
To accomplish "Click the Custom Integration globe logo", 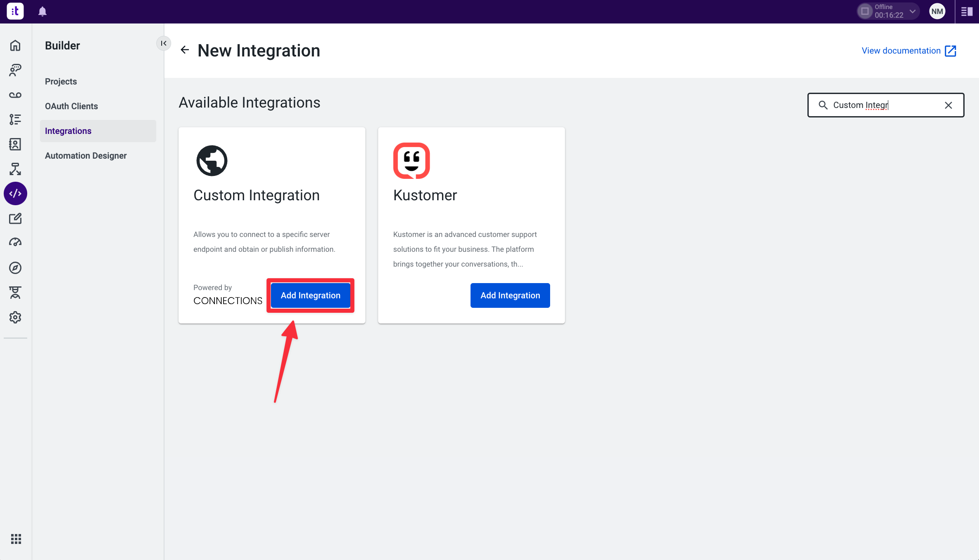I will (212, 161).
